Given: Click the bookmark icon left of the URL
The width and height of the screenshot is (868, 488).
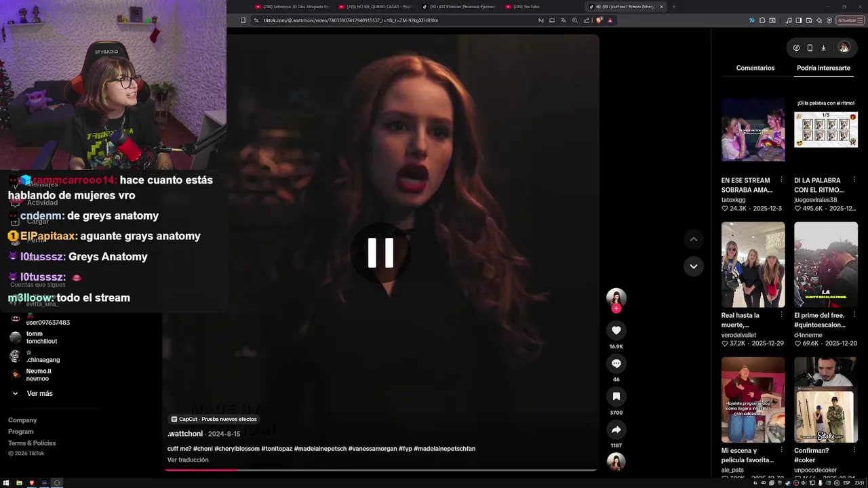Looking at the screenshot, I should pyautogui.click(x=243, y=20).
